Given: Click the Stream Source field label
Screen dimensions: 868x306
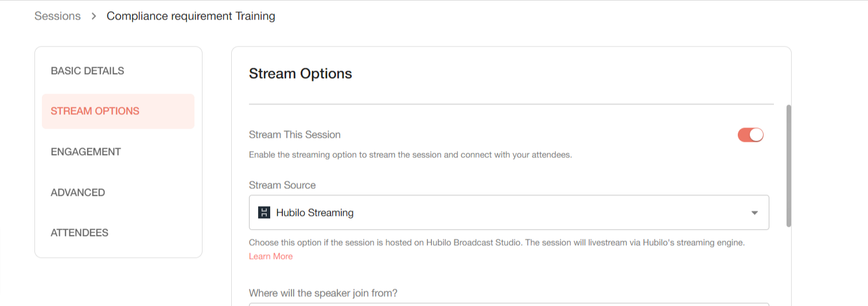Looking at the screenshot, I should pyautogui.click(x=282, y=185).
